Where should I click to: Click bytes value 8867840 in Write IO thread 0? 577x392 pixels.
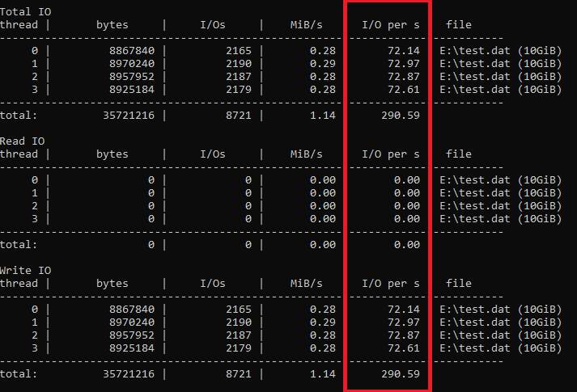point(132,310)
